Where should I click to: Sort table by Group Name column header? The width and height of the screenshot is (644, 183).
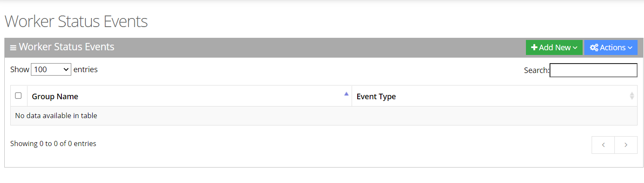coord(55,96)
